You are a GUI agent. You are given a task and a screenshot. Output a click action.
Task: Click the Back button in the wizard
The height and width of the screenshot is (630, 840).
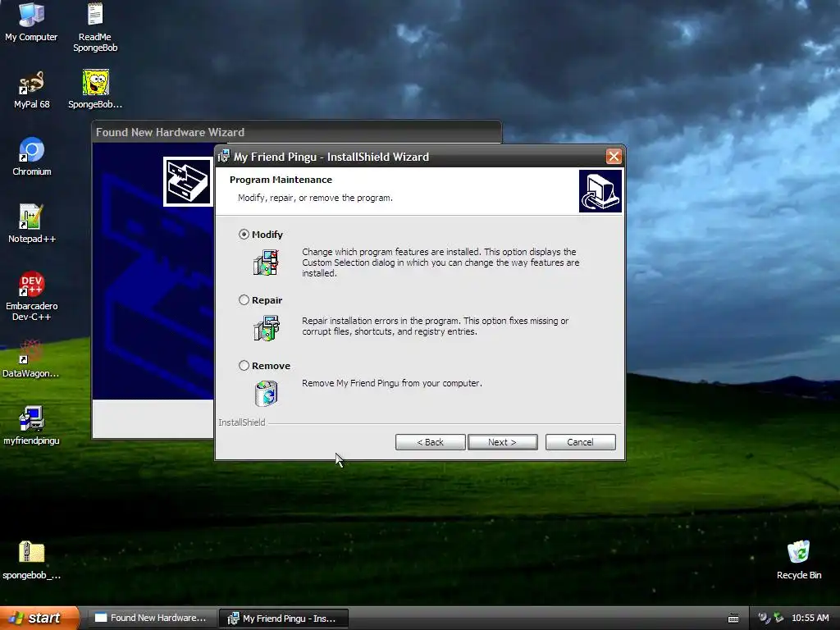pos(430,442)
